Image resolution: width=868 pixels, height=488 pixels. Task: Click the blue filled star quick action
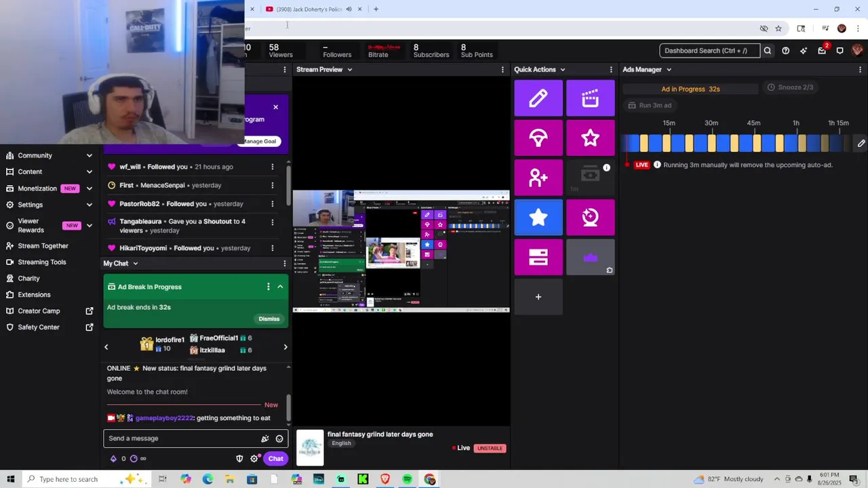pyautogui.click(x=538, y=218)
